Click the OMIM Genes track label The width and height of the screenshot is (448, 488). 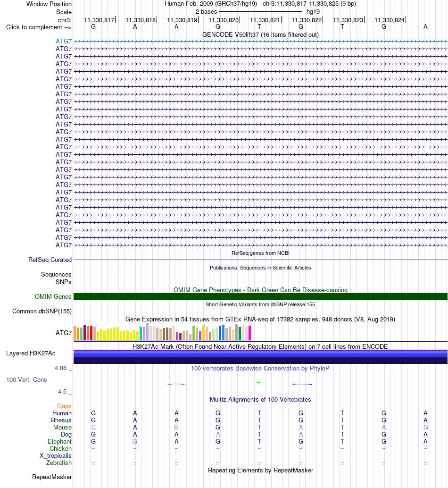[53, 296]
